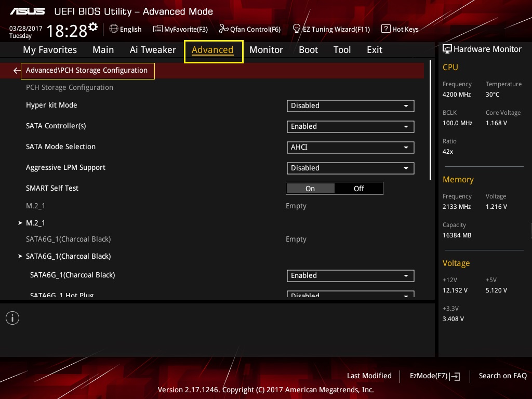Image resolution: width=532 pixels, height=399 pixels.
Task: Click the settings list vertical scrollbar
Action: click(x=430, y=120)
